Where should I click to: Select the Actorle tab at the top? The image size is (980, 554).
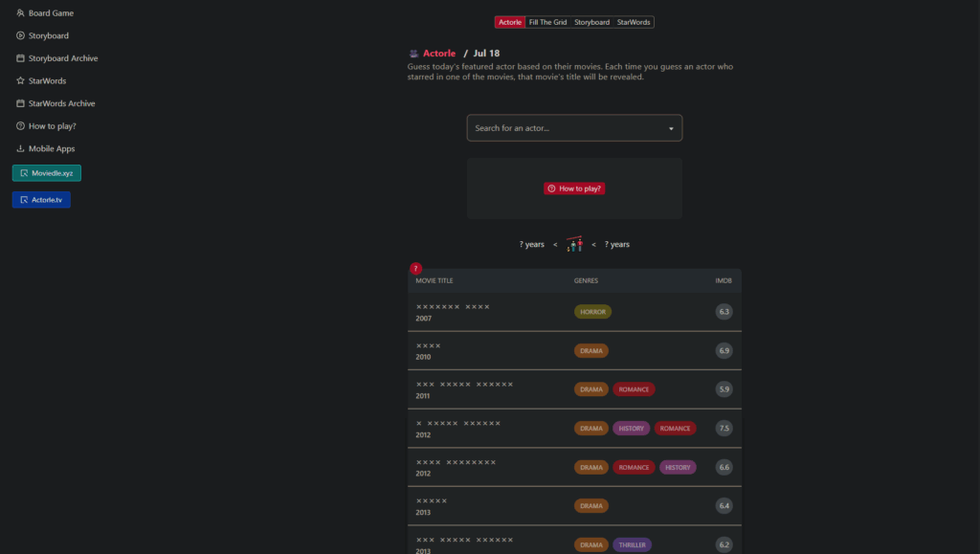510,22
